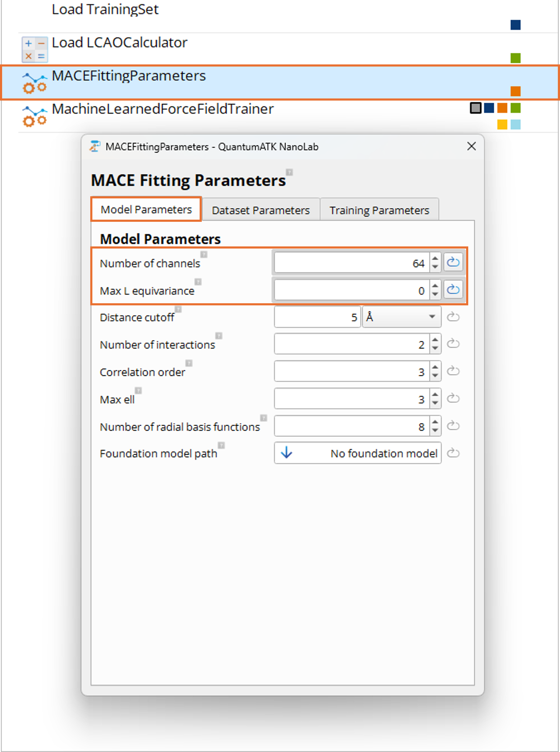The image size is (560, 752).
Task: Click the Distance cutoff value field
Action: 317,317
